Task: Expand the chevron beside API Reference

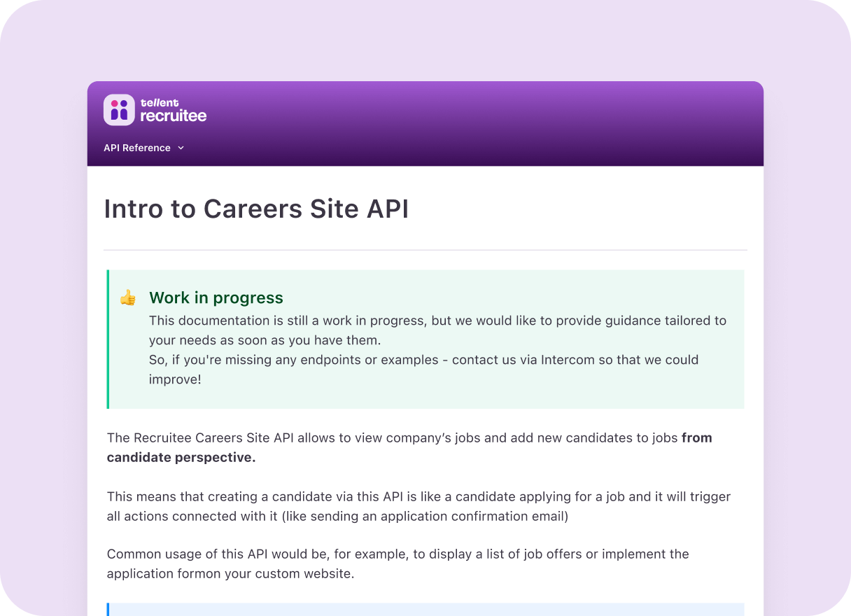Action: (x=181, y=148)
